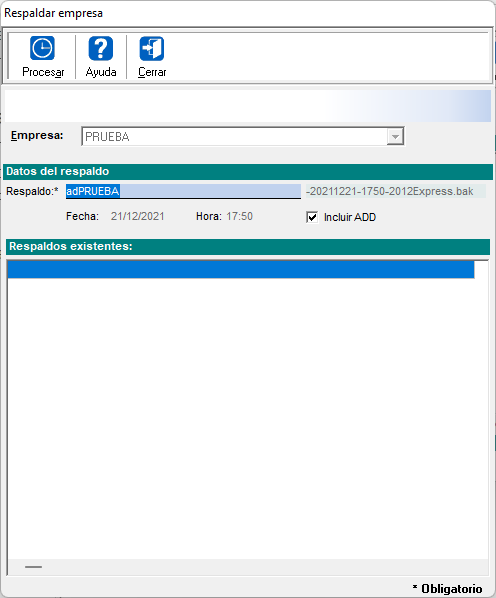
Task: Click the Obligatorio note
Action: click(x=448, y=588)
